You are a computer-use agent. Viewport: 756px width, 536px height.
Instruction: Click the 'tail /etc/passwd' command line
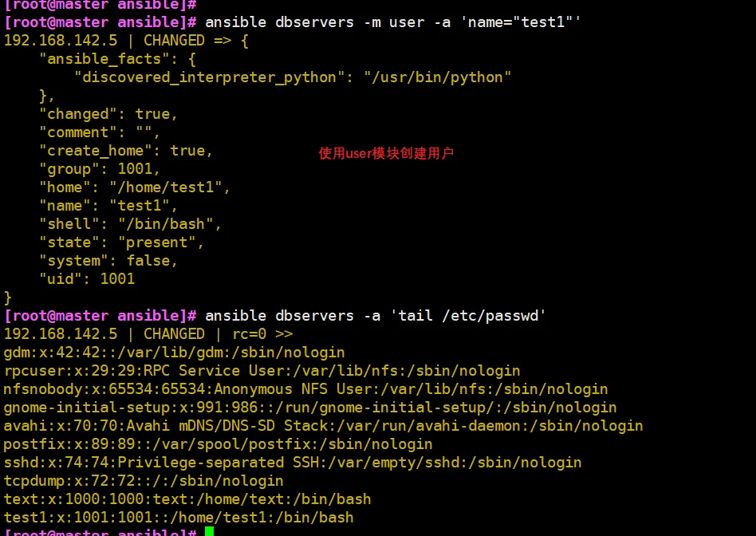275,316
